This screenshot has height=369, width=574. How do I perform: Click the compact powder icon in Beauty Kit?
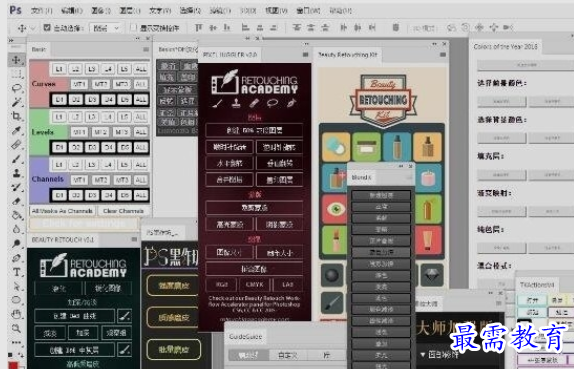pos(336,146)
